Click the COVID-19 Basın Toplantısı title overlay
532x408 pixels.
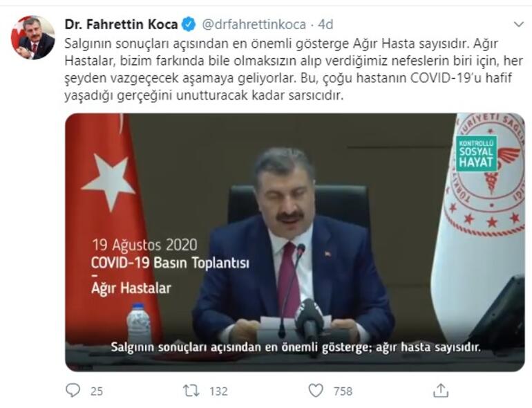[x=171, y=263]
